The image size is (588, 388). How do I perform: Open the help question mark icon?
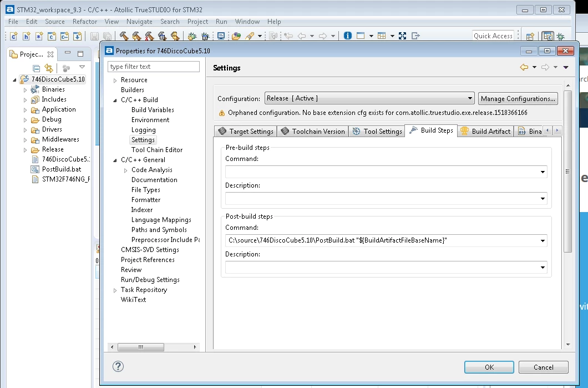pos(118,366)
